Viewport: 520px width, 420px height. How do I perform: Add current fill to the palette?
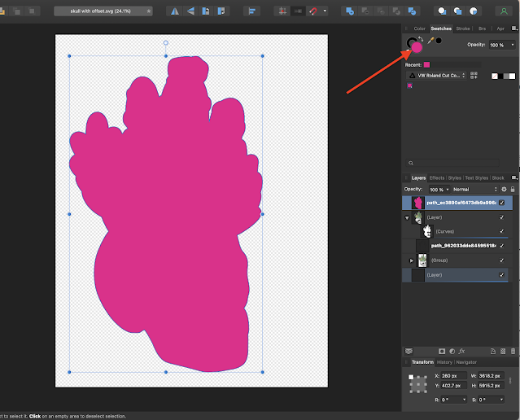(474, 76)
